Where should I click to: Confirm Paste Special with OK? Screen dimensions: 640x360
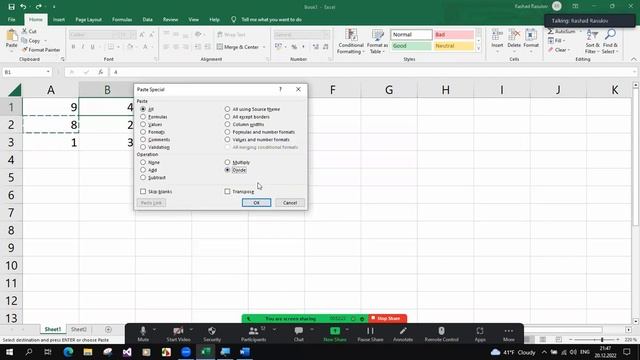click(x=256, y=203)
